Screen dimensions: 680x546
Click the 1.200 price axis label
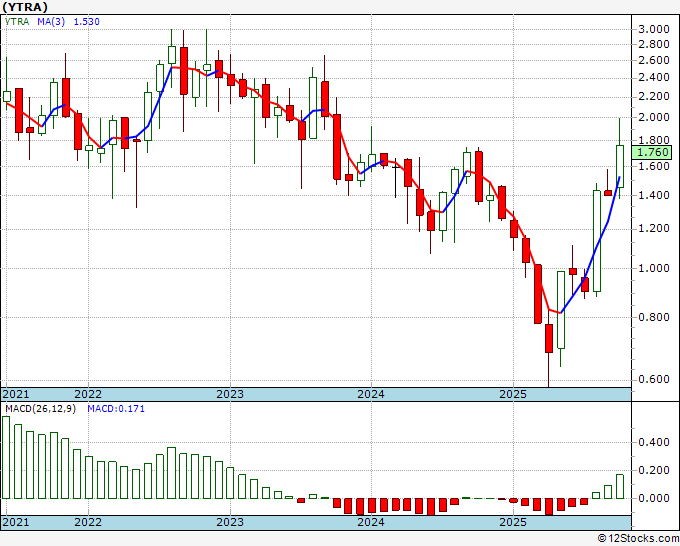[654, 229]
